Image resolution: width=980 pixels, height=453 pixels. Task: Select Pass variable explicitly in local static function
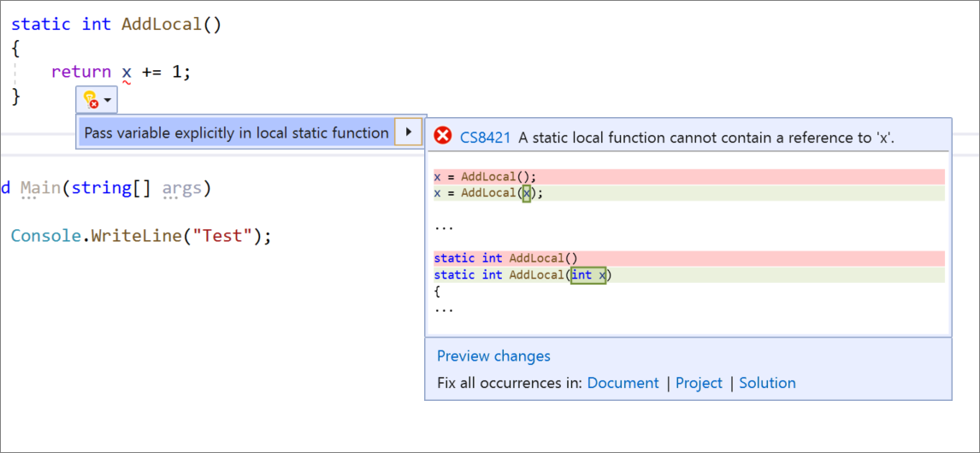point(236,132)
